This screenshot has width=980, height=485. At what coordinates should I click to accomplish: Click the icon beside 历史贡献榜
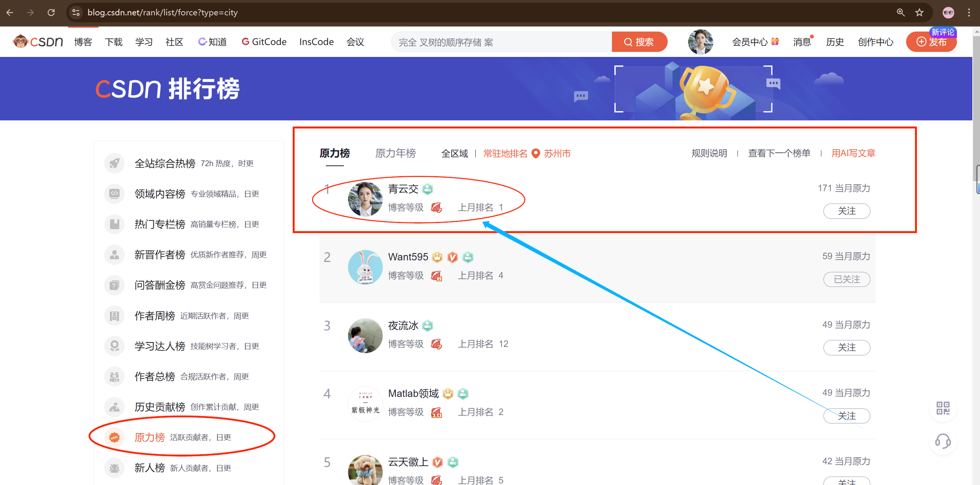coord(114,407)
